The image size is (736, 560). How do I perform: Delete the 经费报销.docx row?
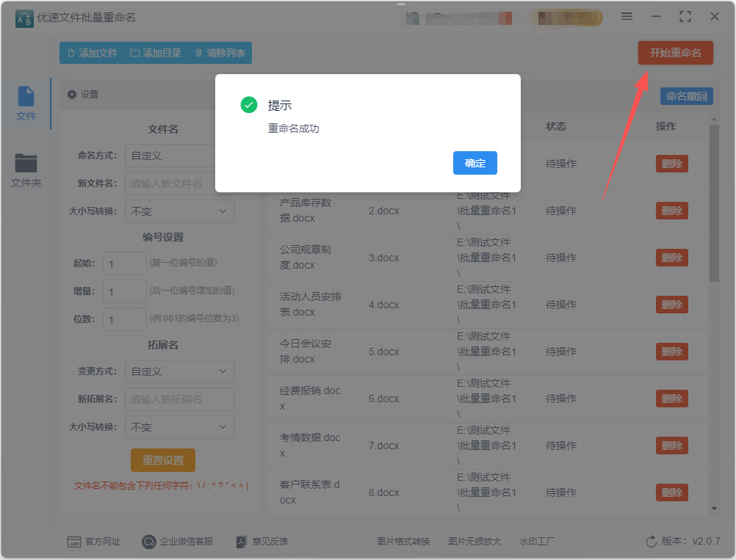[x=671, y=399]
